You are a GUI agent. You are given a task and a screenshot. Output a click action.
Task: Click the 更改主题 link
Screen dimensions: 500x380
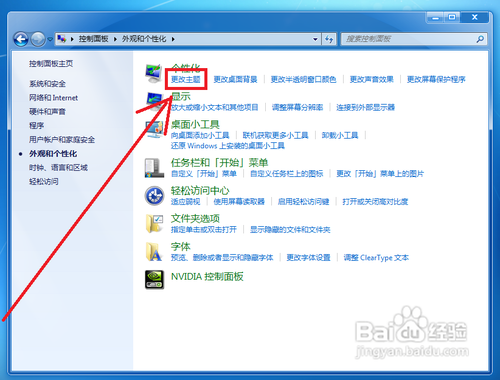[185, 79]
